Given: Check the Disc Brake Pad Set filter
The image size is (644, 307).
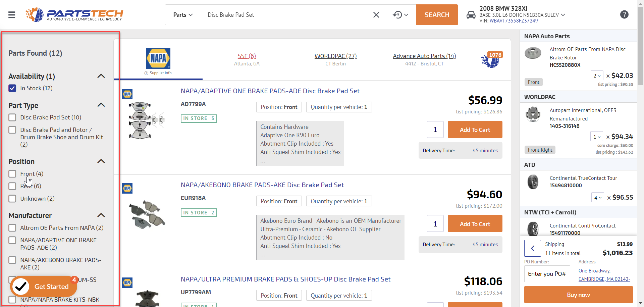Looking at the screenshot, I should click(x=12, y=117).
